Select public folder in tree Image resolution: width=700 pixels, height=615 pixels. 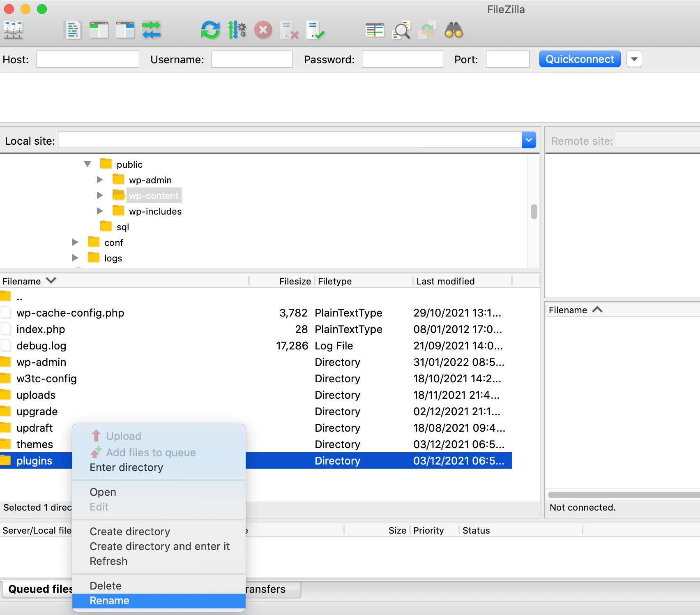pyautogui.click(x=129, y=164)
